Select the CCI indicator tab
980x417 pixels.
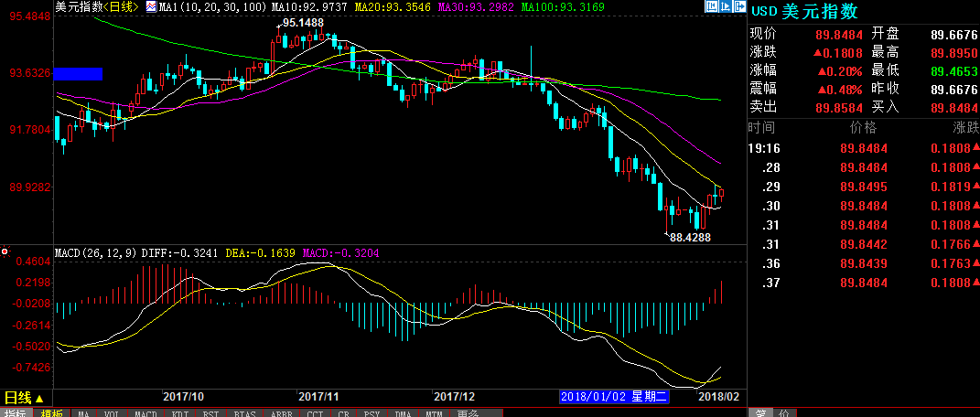point(316,413)
